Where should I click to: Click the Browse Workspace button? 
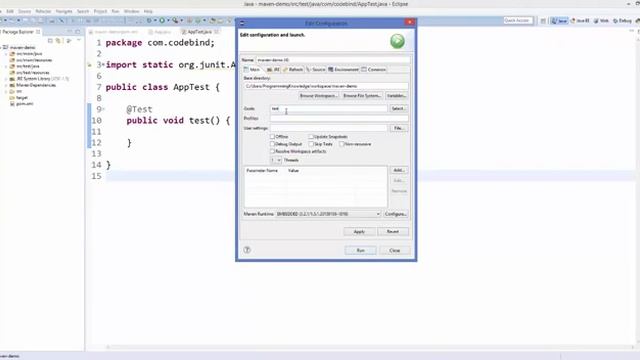pyautogui.click(x=318, y=96)
